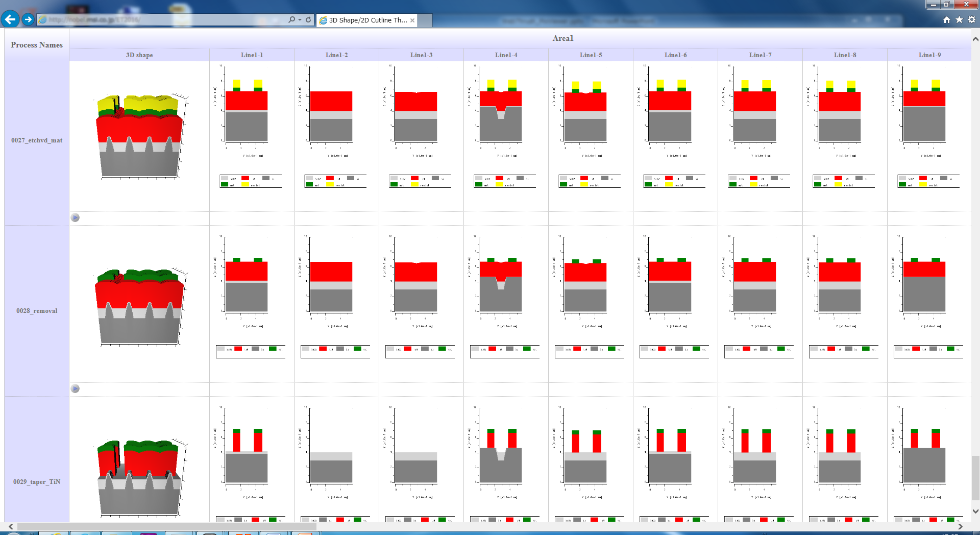Click the 'Line1-3' column header
The width and height of the screenshot is (980, 535).
click(x=422, y=55)
